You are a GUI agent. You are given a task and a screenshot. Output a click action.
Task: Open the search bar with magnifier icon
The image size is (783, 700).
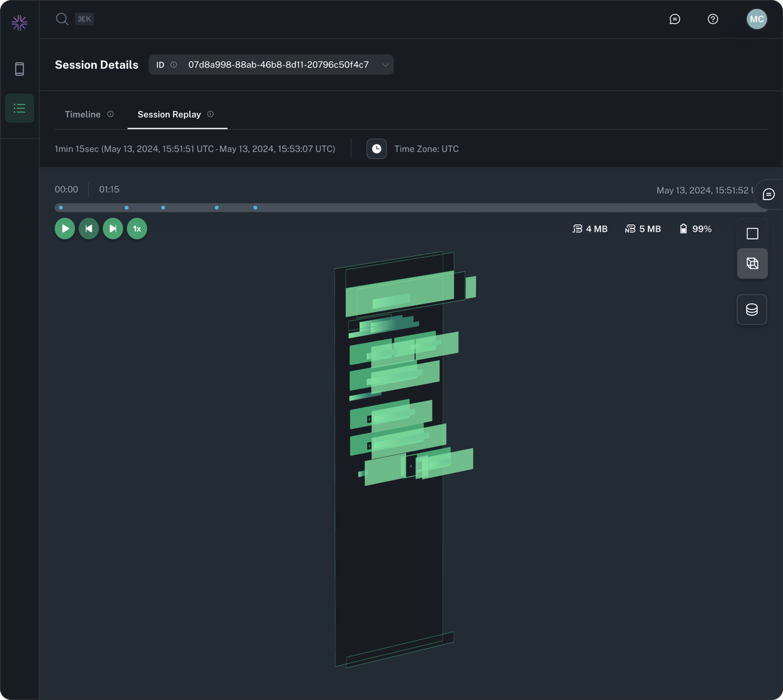click(62, 19)
